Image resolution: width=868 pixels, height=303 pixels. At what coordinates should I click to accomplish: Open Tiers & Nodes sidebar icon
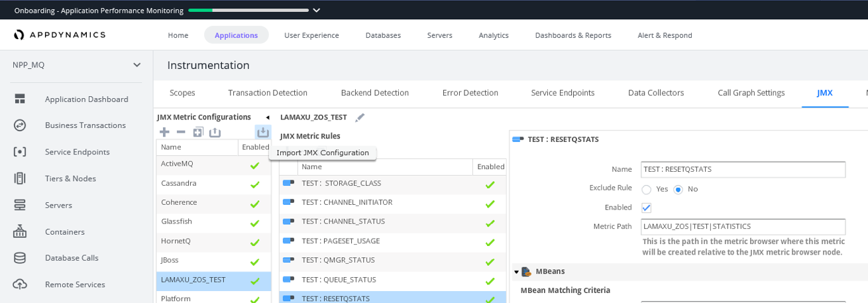point(20,178)
